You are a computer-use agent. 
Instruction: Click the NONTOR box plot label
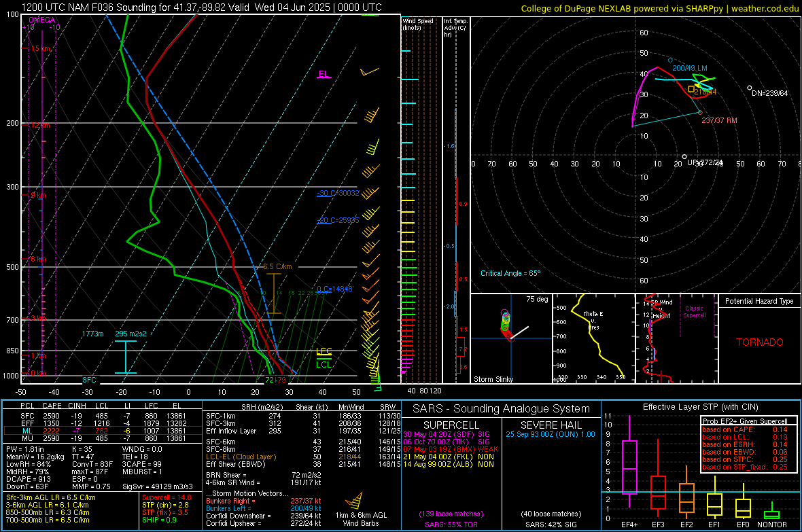pos(772,525)
